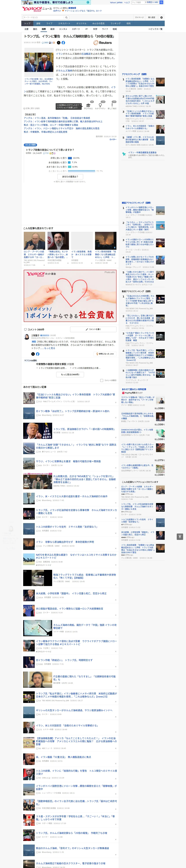Click the もっと見る(360件) button
The height and width of the screenshot is (868, 186).
click(70, 374)
